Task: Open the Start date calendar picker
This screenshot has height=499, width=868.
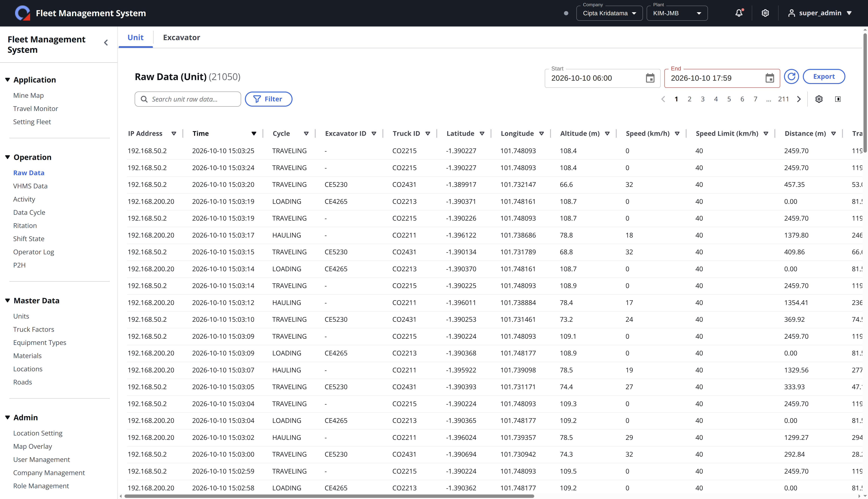Action: [x=650, y=78]
